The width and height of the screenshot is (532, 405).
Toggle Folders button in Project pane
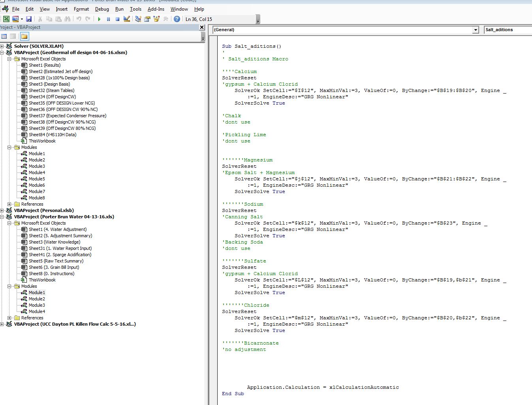24,36
